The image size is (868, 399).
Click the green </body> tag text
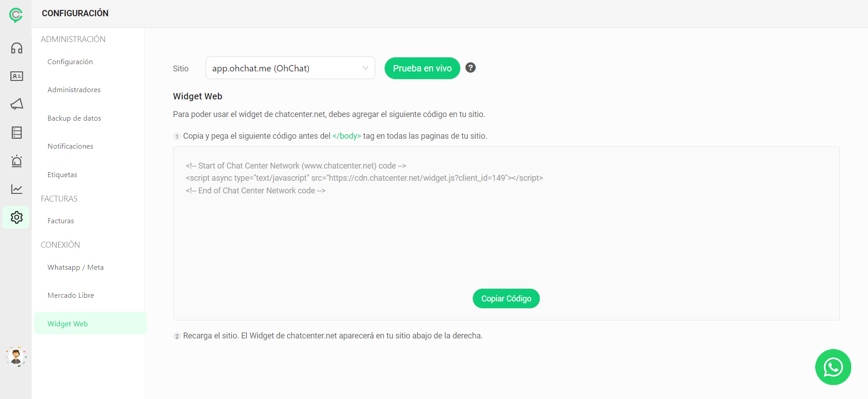347,136
